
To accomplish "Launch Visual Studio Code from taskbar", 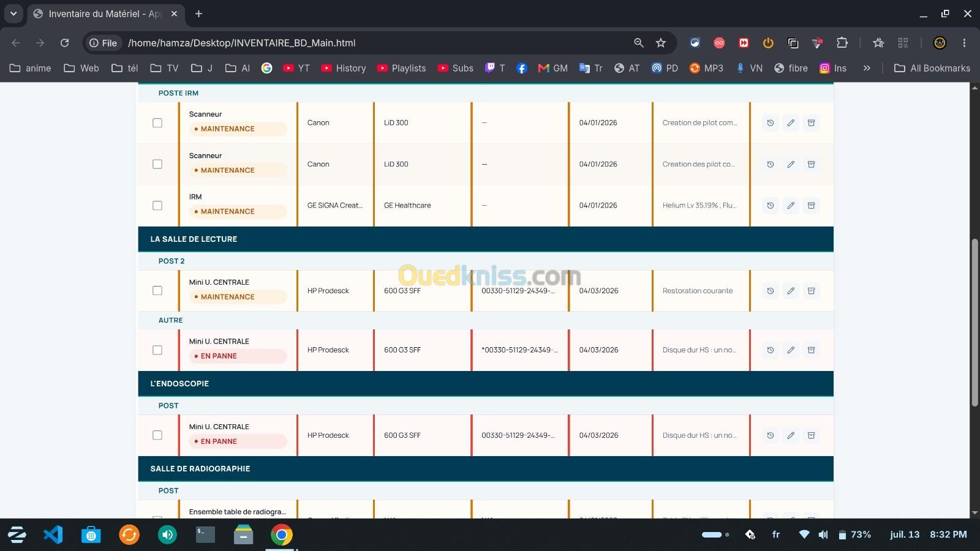I will click(x=53, y=534).
